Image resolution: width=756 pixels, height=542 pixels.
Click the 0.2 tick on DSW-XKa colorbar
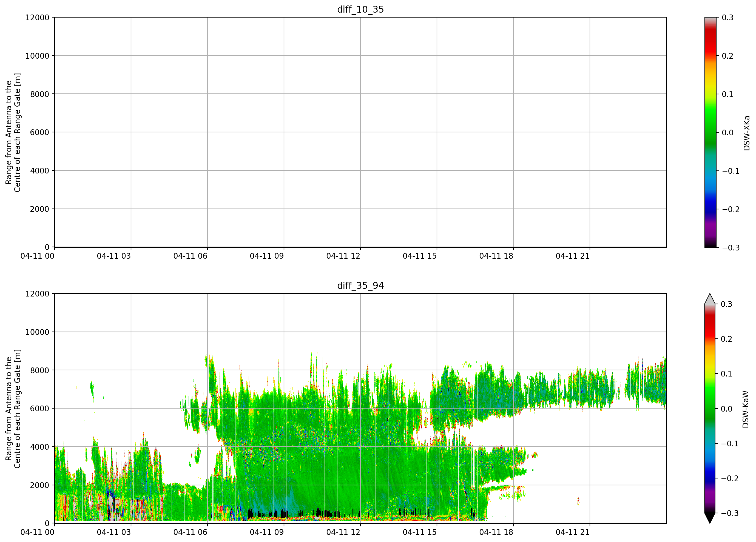pos(727,56)
